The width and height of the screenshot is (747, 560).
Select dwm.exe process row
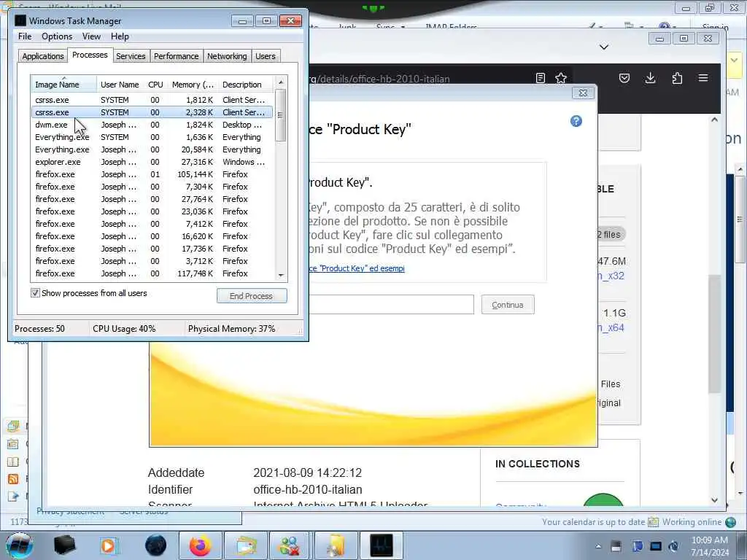(152, 125)
